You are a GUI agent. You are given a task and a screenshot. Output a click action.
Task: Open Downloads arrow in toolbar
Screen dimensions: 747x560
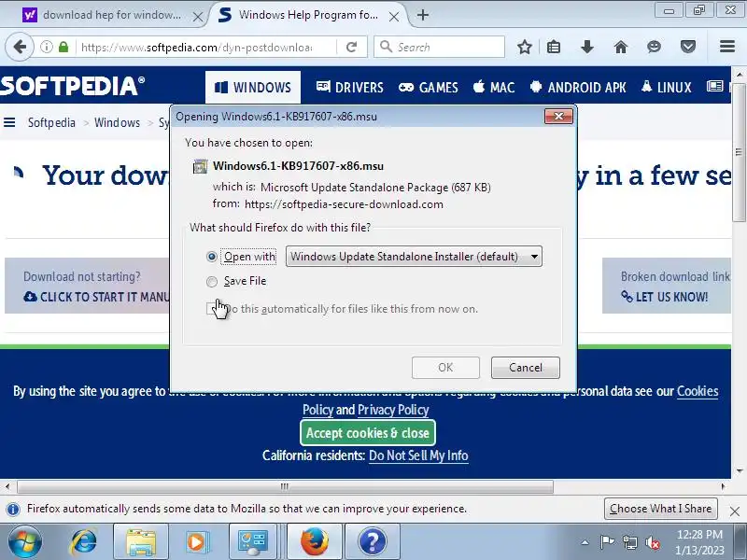[587, 47]
